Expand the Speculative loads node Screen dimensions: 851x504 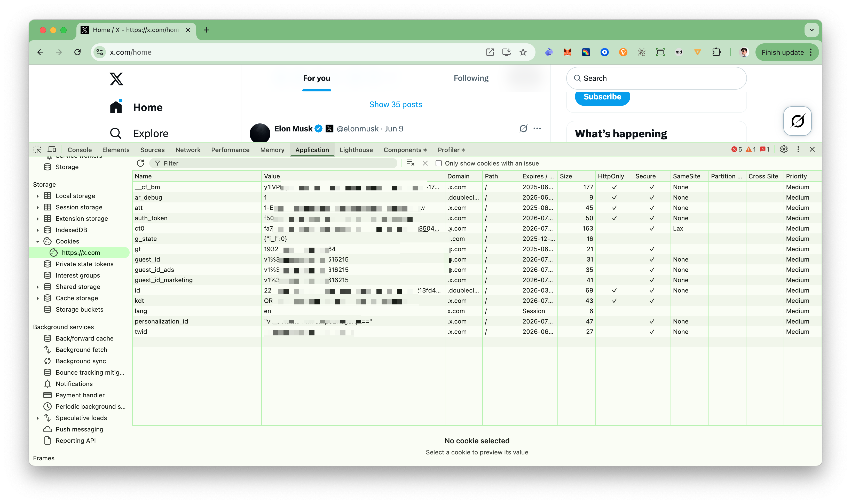coord(37,418)
